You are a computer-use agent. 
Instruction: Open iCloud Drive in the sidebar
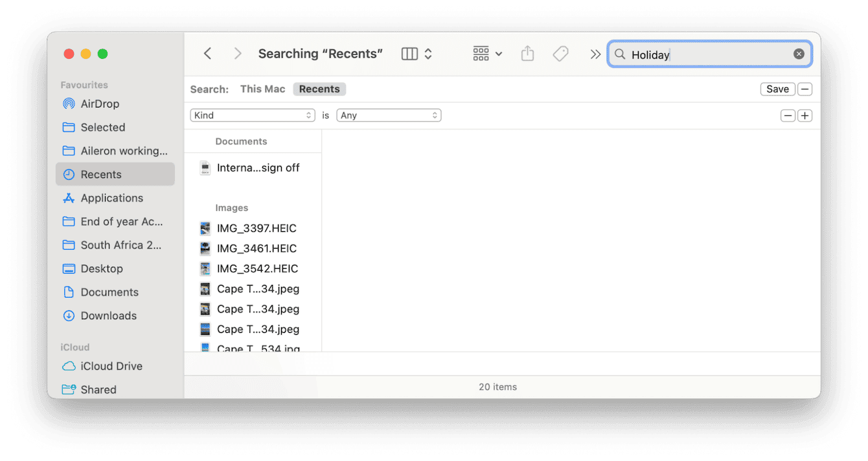tap(109, 366)
